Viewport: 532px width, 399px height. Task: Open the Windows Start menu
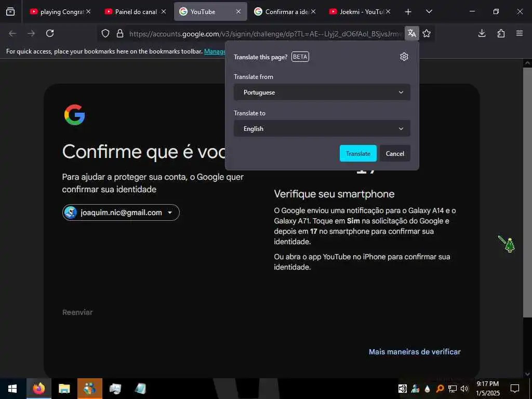[x=12, y=389]
